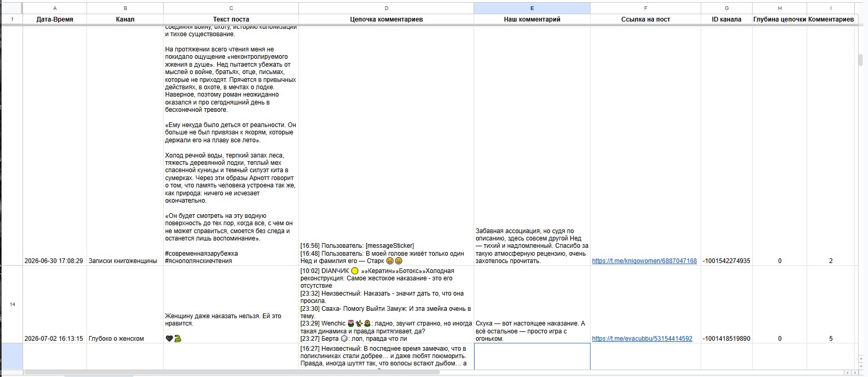Click the empty selected cell in column E
The width and height of the screenshot is (868, 377).
[532, 357]
